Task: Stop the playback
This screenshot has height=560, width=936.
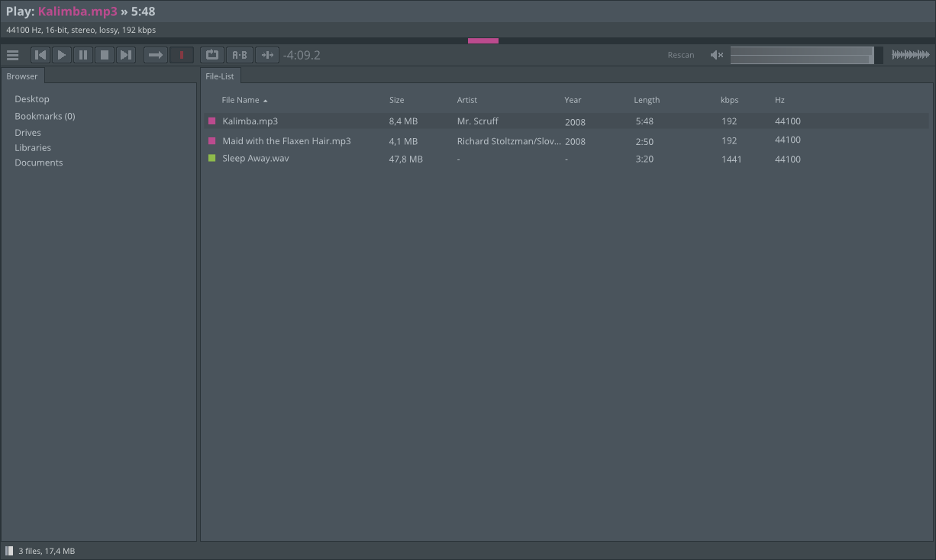Action: point(105,55)
